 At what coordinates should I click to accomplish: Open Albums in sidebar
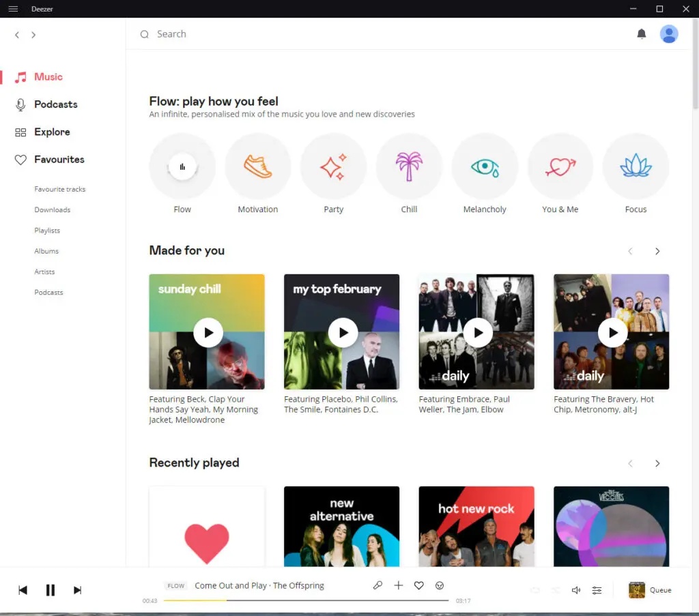tap(46, 251)
